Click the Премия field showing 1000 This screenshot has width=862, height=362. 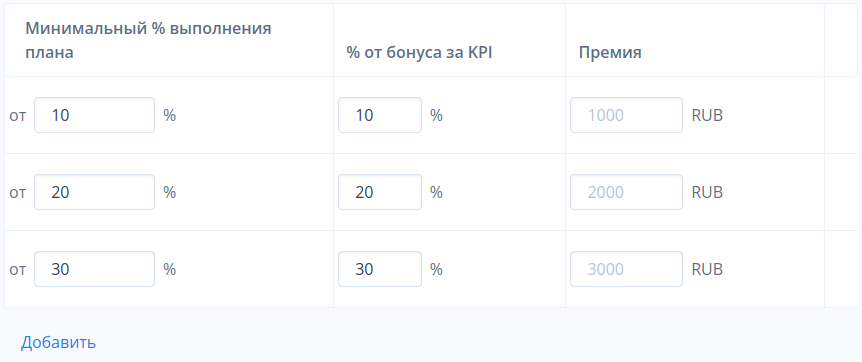point(626,115)
